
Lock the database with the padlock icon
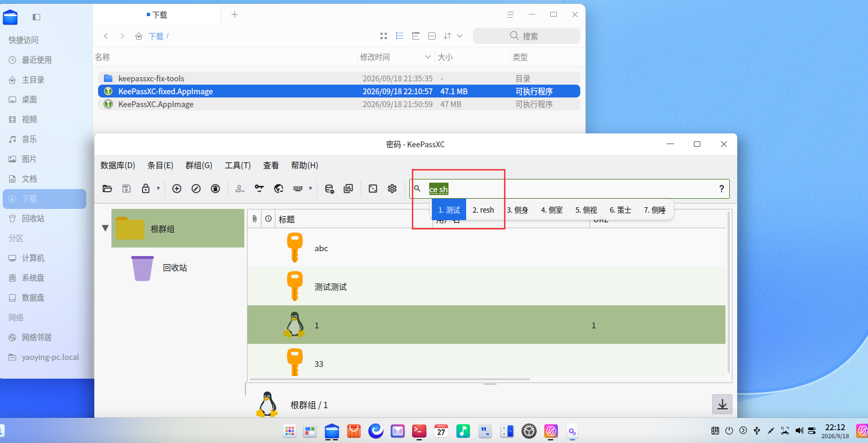click(146, 189)
